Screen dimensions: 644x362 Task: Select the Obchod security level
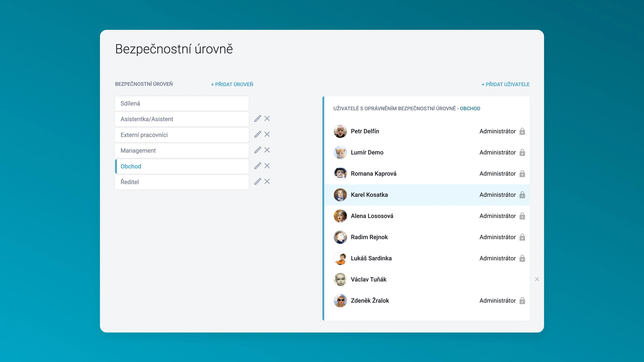tap(182, 166)
